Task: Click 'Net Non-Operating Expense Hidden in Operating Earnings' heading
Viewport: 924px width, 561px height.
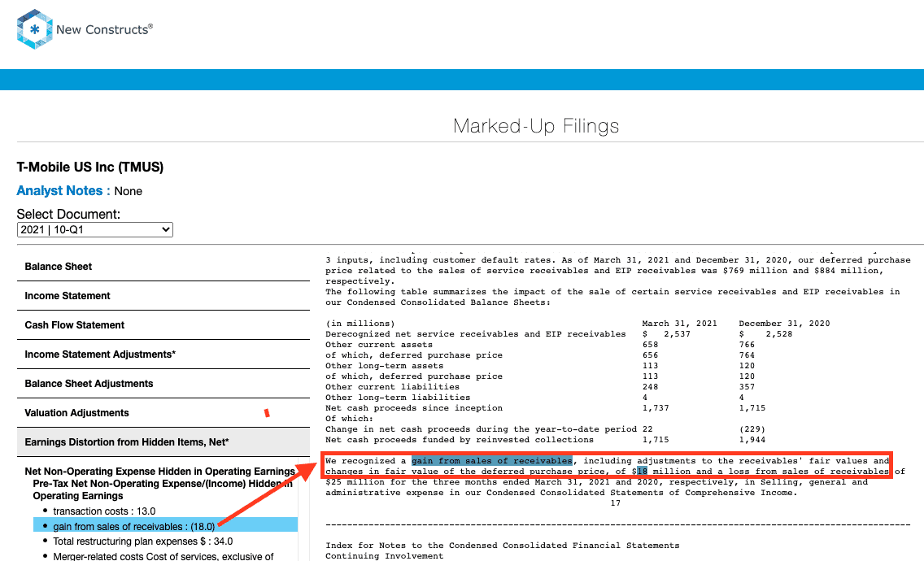Action: pos(159,472)
